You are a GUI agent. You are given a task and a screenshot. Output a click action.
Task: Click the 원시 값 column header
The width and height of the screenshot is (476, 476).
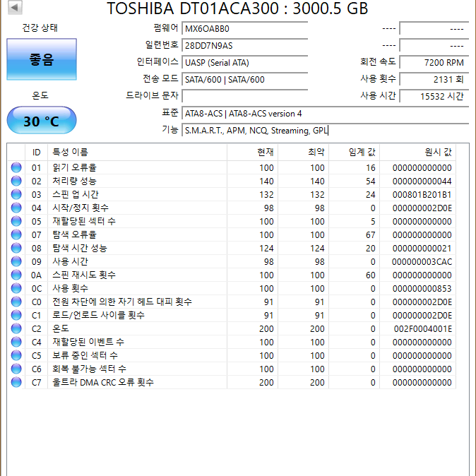[417, 152]
